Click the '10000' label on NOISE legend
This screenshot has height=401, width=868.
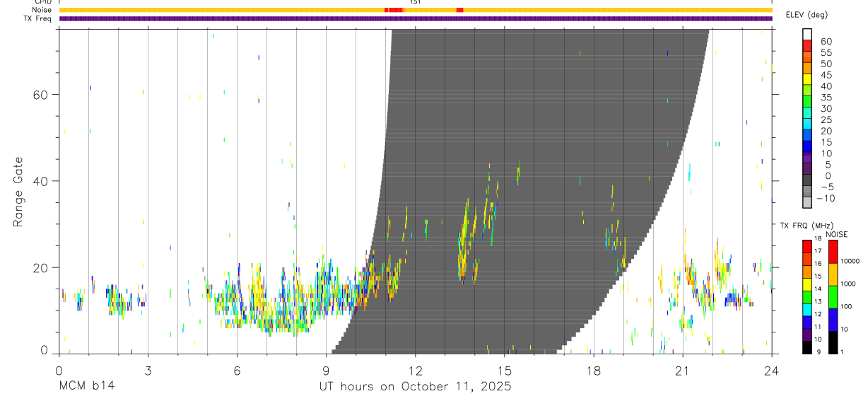[x=850, y=261]
